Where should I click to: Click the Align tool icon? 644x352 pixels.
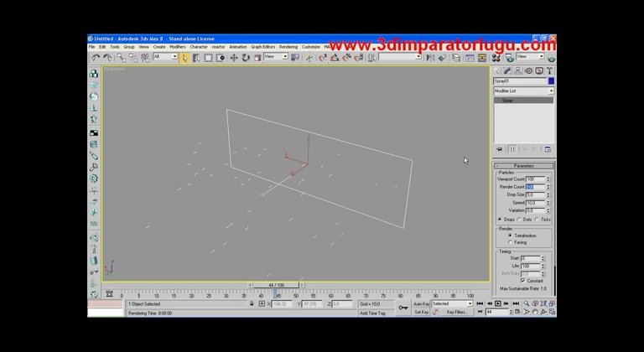pos(443,58)
